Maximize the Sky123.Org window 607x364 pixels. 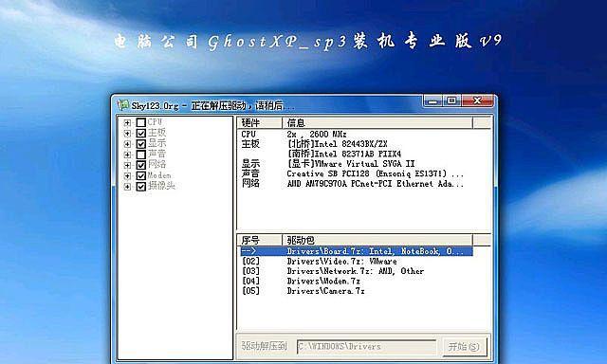click(x=451, y=101)
